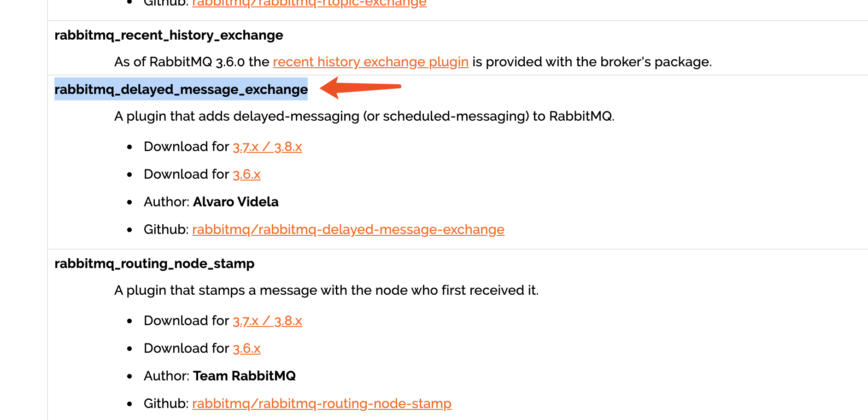Click the author name Team RabbitMQ
The image size is (868, 420).
click(244, 376)
